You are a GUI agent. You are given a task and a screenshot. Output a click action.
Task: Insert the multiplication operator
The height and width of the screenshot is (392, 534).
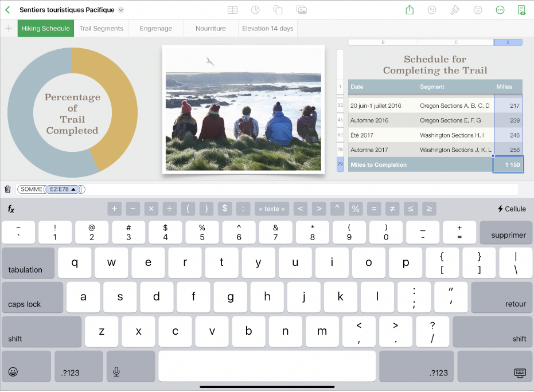pos(151,209)
